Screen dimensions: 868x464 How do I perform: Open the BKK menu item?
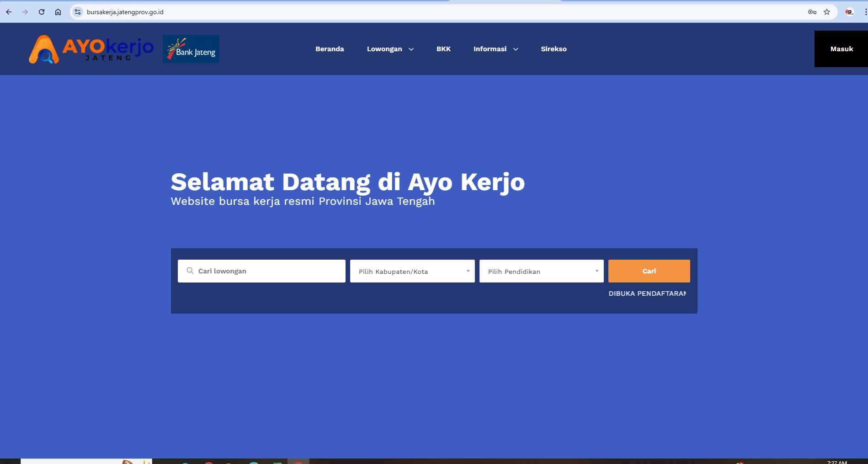443,48
